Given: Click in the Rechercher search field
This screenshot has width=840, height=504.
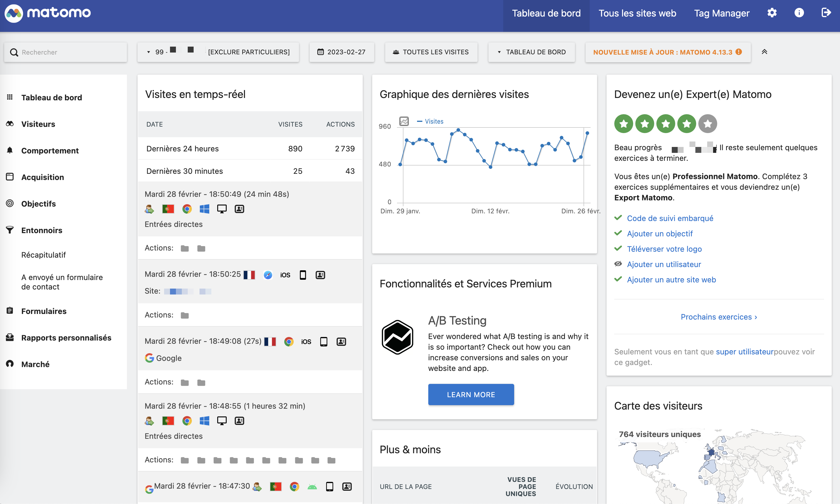Looking at the screenshot, I should [x=65, y=52].
